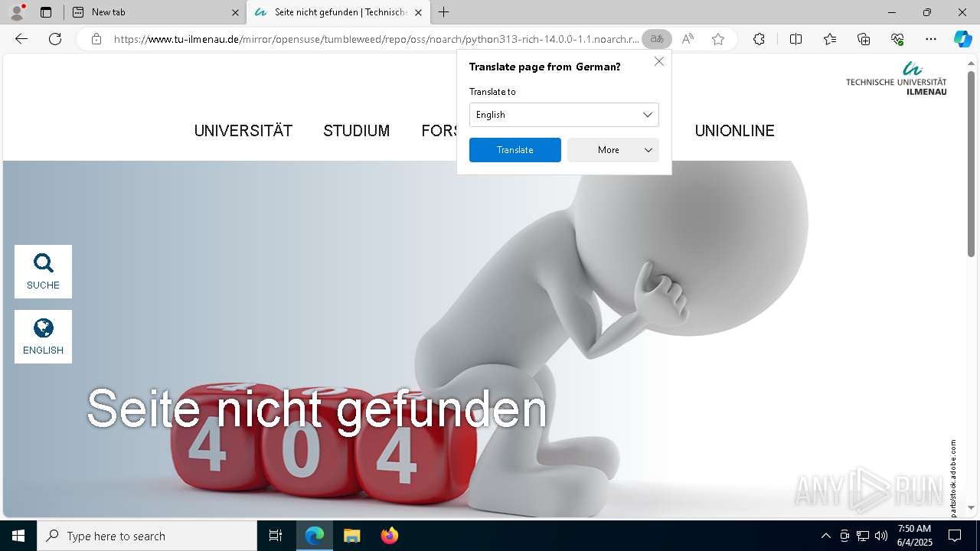Close the Seite nicht gefunden tab
This screenshot has height=551, width=980.
(x=418, y=12)
